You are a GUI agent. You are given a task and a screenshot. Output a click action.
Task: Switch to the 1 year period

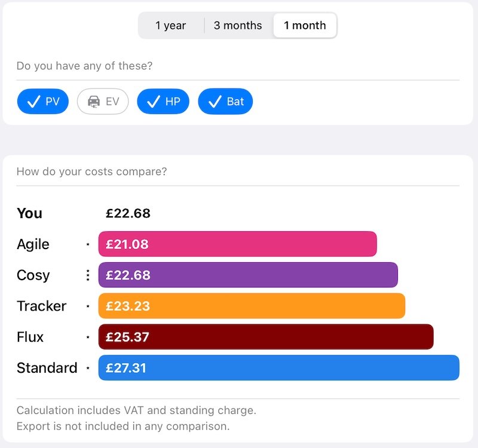pos(171,25)
